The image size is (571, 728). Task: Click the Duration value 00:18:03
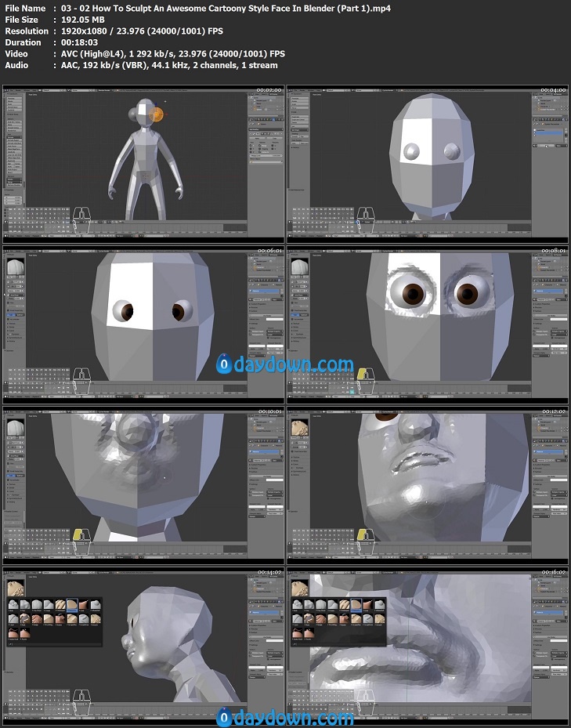point(79,42)
